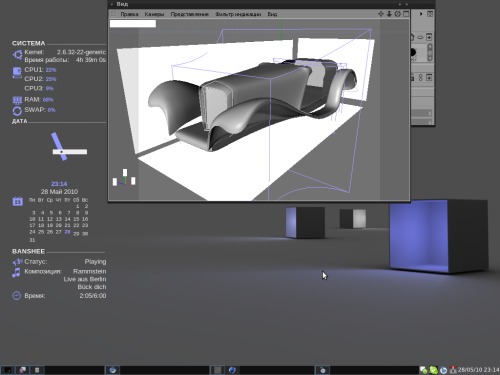Click the viewport zoom (dolly) arrow icon
Viewport: 500px width, 375px height.
[389, 14]
